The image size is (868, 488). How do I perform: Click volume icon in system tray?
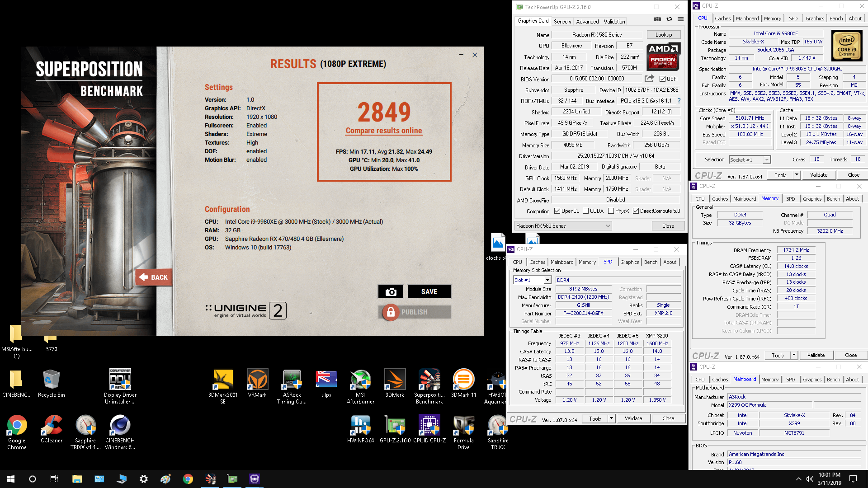[809, 479]
